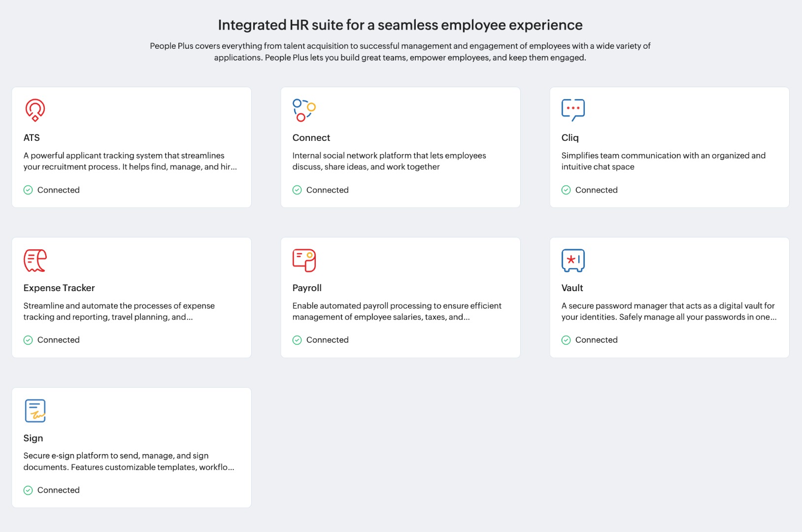Click ATS green connected checkmark
This screenshot has height=532, width=802.
point(28,190)
